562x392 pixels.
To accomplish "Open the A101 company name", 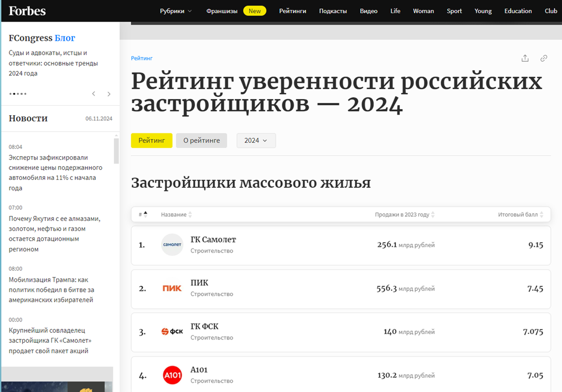I will pyautogui.click(x=199, y=370).
